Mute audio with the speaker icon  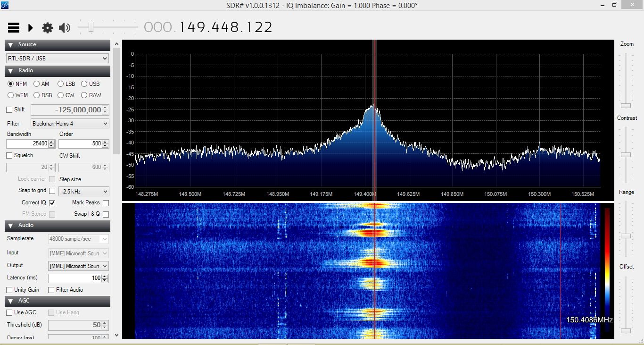click(65, 28)
